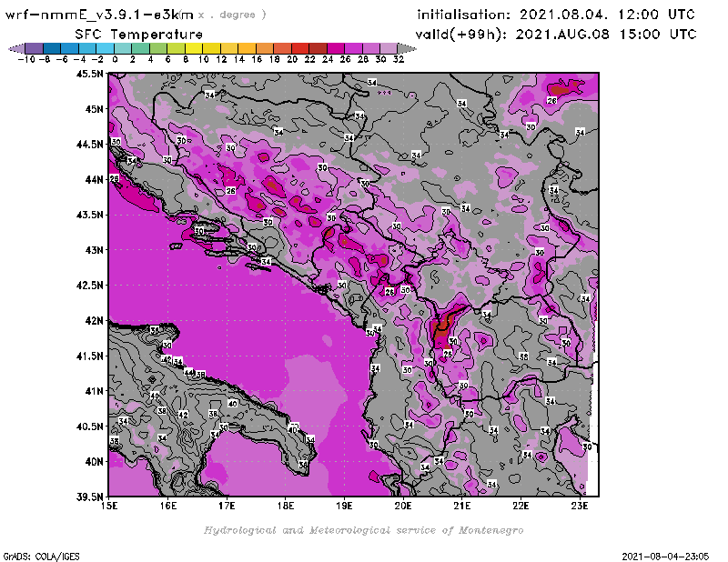Click the 16E longitude label
This screenshot has height=562, width=728.
pyautogui.click(x=168, y=506)
